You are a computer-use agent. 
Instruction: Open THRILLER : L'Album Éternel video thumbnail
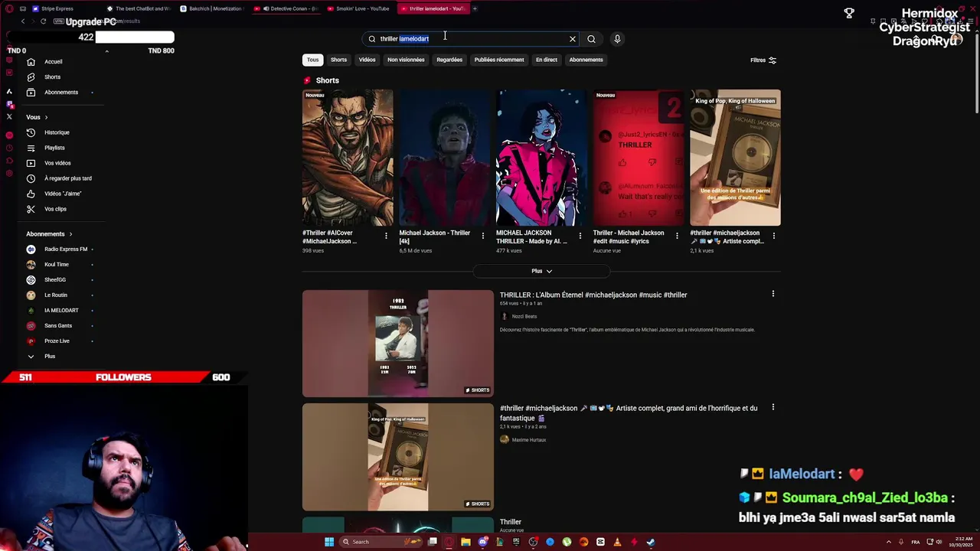398,343
